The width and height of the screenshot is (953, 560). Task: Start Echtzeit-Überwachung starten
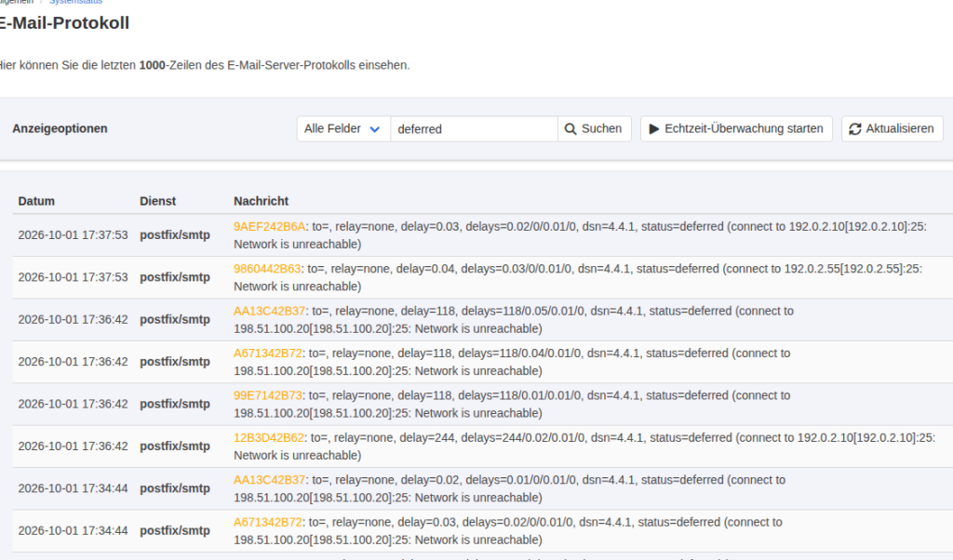coord(736,128)
